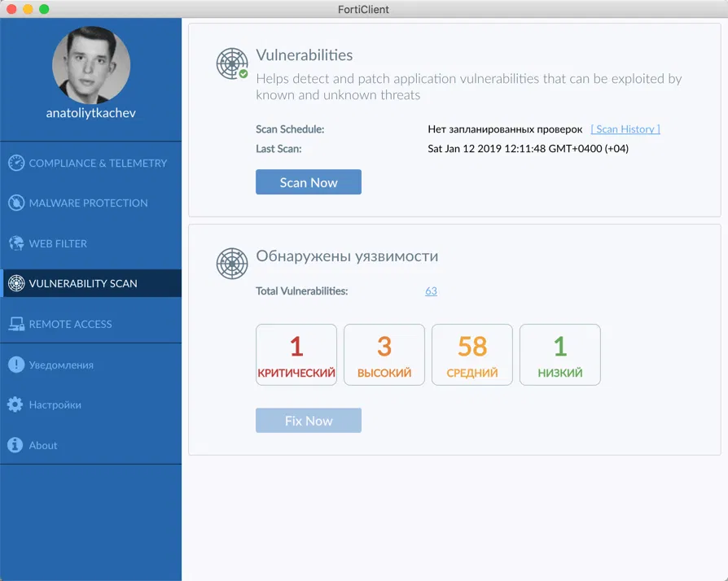This screenshot has width=728, height=581.
Task: Click the anatoliytkachev username
Action: (91, 113)
